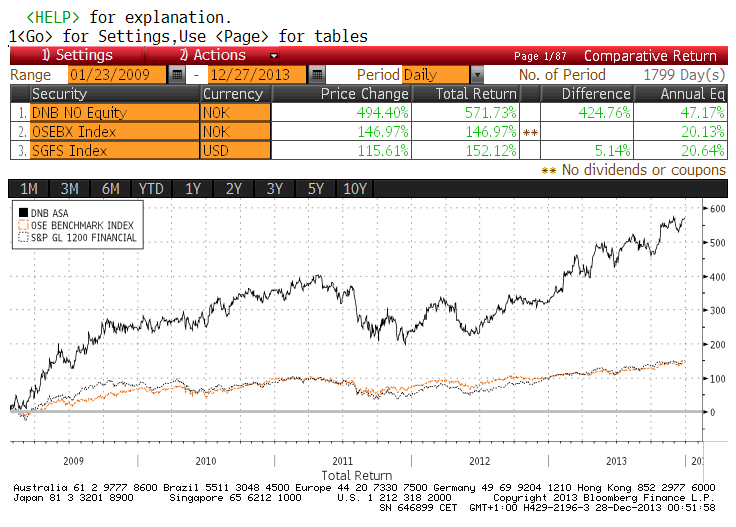This screenshot has width=736, height=527.
Task: Click SGFS total return 152.12%
Action: (x=491, y=151)
